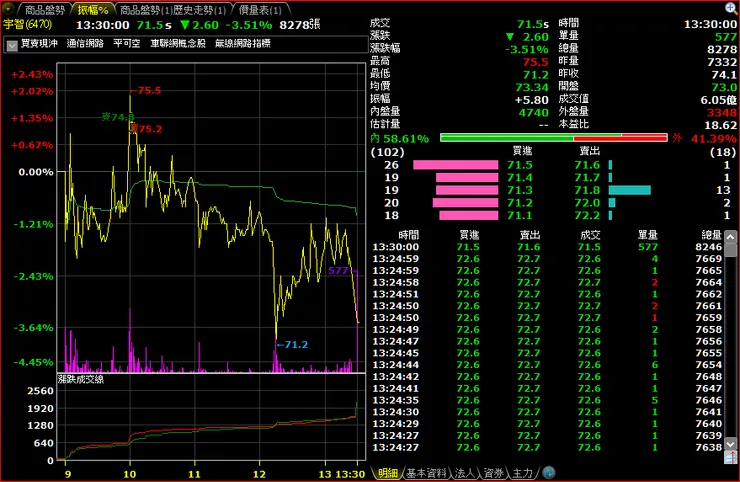Open the 歷史走勢(1) tab
The width and height of the screenshot is (740, 482).
(x=200, y=10)
